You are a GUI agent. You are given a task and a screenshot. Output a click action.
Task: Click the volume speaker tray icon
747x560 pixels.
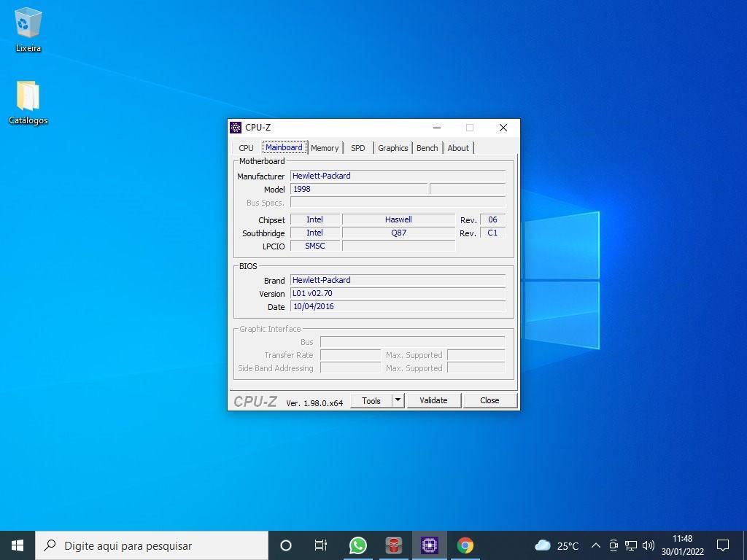(649, 545)
